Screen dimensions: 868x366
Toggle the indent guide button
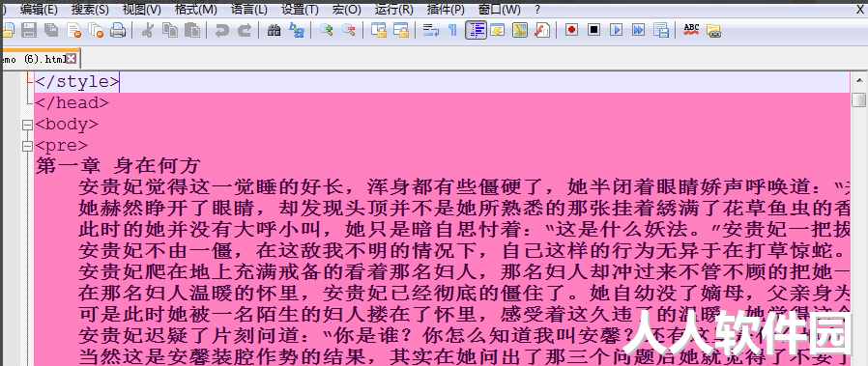(477, 30)
